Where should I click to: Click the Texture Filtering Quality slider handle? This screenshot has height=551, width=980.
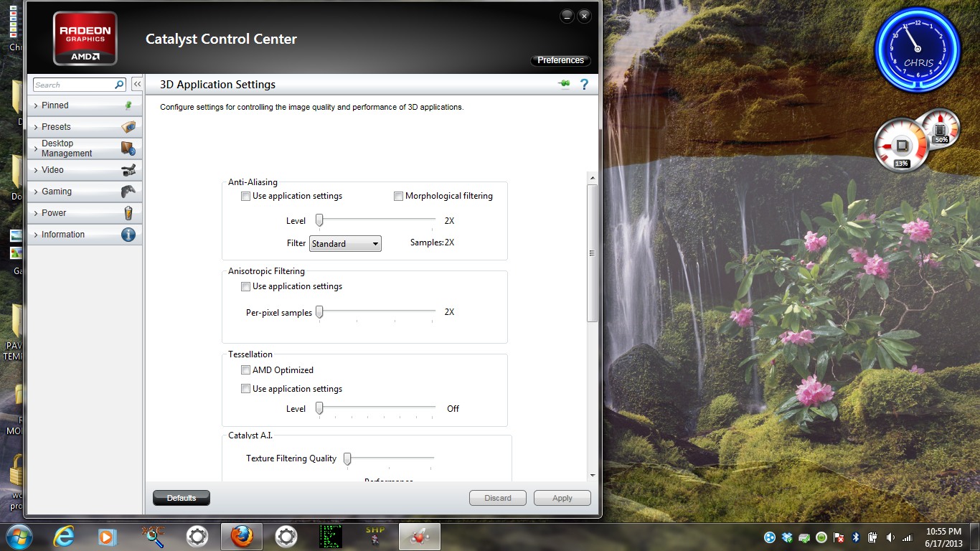[347, 458]
